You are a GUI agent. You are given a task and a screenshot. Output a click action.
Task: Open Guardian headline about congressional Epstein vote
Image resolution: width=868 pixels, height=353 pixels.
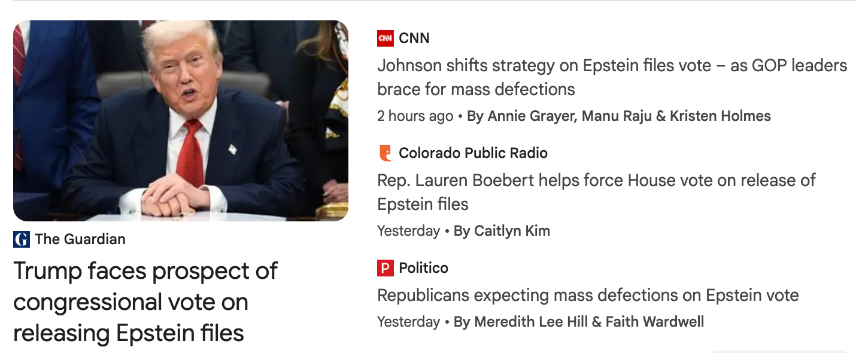[145, 302]
